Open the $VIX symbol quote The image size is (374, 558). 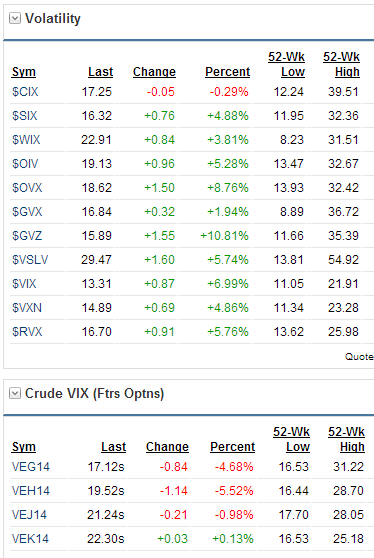tap(24, 284)
